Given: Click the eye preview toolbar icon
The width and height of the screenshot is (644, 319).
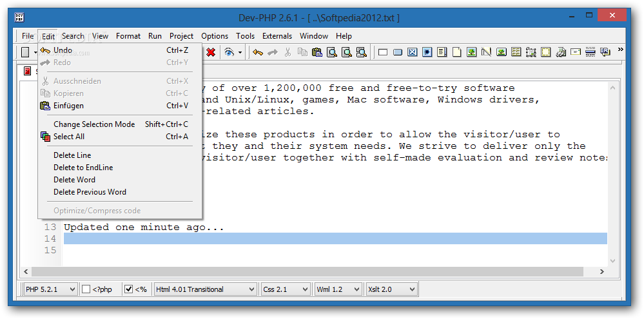Looking at the screenshot, I should [229, 53].
